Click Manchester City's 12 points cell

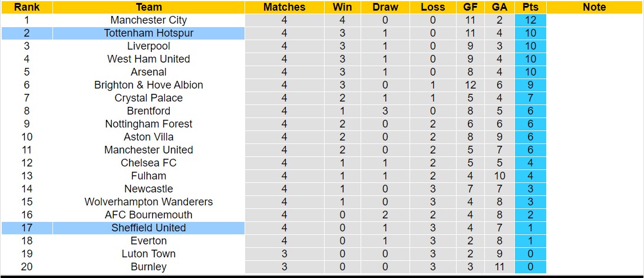(530, 20)
